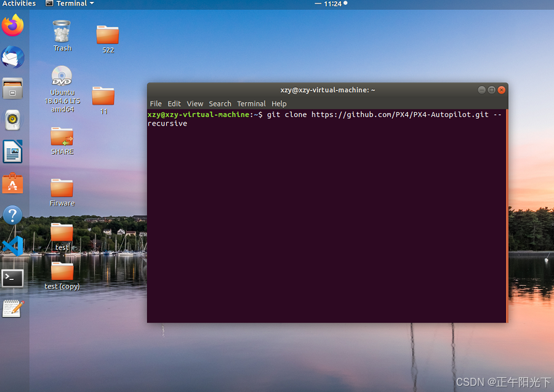The image size is (554, 392).
Task: Open the 11:24 clock calendar panel
Action: coord(332,4)
